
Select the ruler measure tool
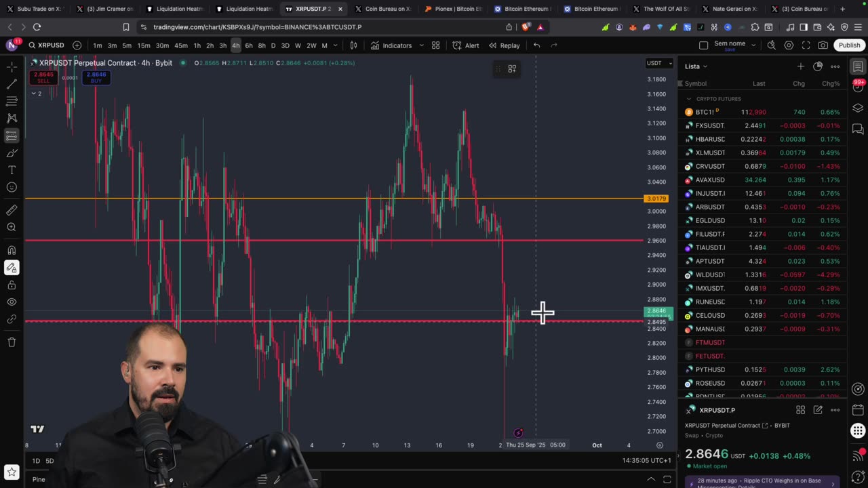[12, 210]
